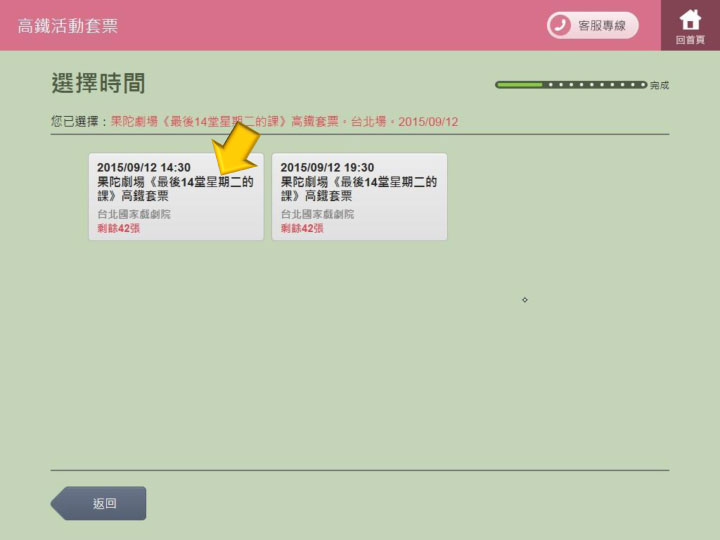Select the 2015/09/12 14:30 session card

click(176, 196)
